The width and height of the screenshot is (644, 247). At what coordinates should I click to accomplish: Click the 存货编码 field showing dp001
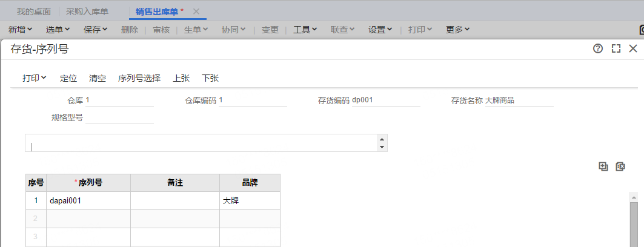click(x=386, y=100)
